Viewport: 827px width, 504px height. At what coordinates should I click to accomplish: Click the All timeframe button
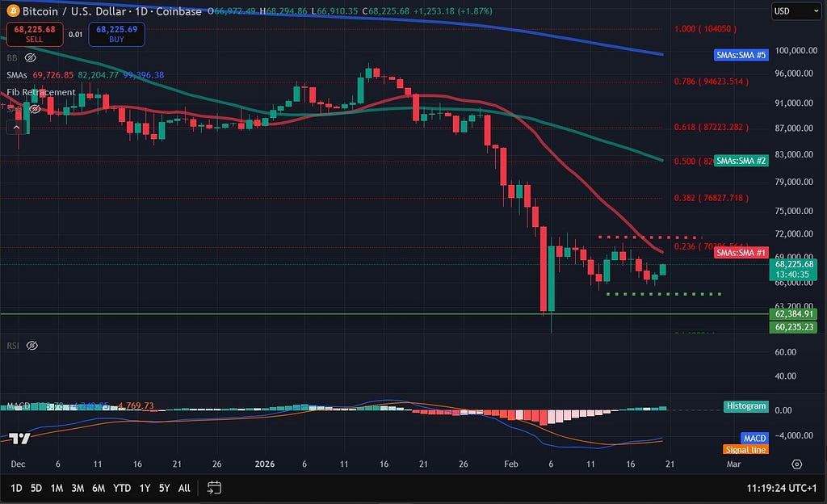pos(184,489)
